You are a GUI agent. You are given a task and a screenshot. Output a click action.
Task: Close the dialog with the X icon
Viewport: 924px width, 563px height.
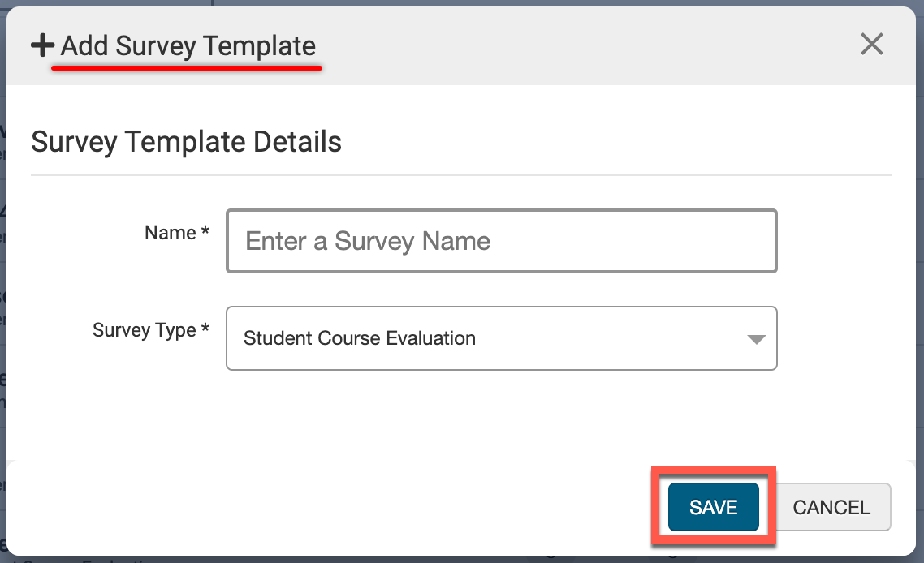(871, 45)
